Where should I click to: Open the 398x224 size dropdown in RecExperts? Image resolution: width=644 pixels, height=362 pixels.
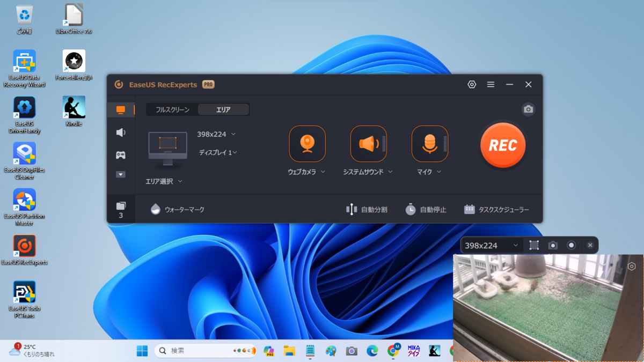click(216, 134)
